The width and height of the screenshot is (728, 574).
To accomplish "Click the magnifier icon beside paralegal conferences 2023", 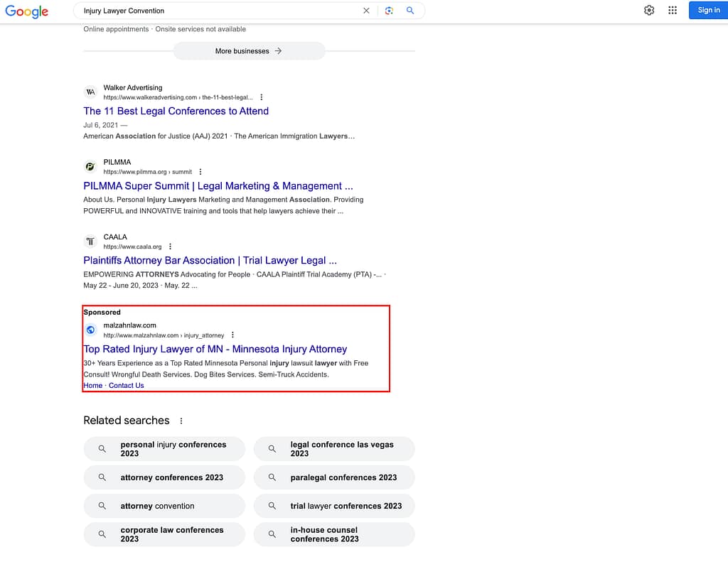I will tap(272, 477).
